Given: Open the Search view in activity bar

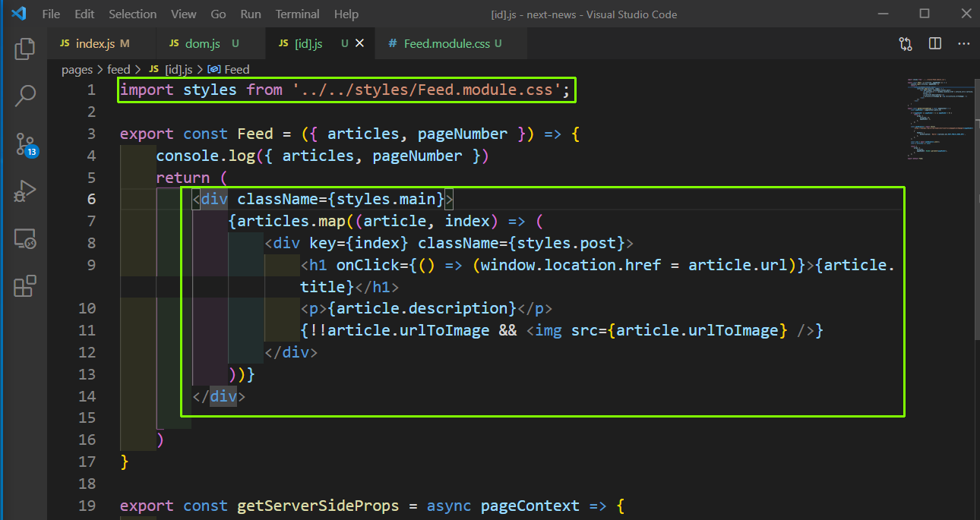Looking at the screenshot, I should [x=24, y=96].
